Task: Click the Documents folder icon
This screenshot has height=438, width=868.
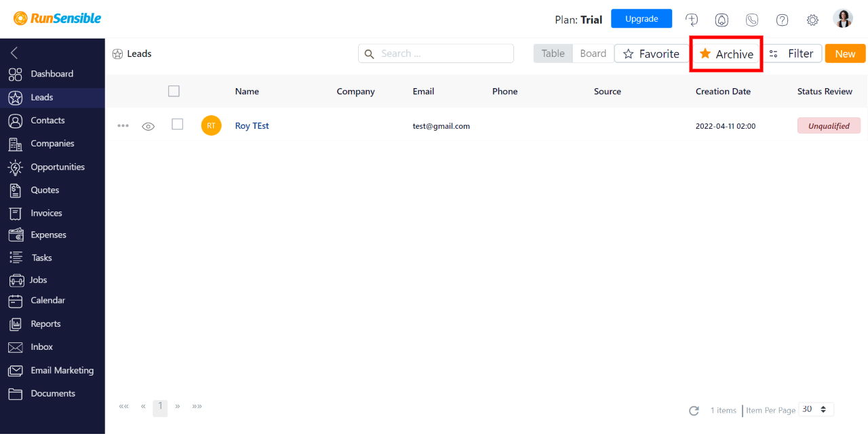Action: coord(15,394)
